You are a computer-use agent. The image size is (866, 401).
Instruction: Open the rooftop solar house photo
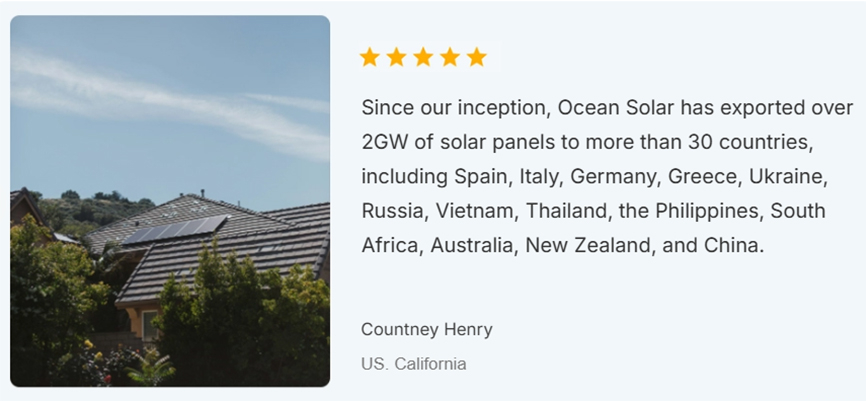tap(170, 200)
